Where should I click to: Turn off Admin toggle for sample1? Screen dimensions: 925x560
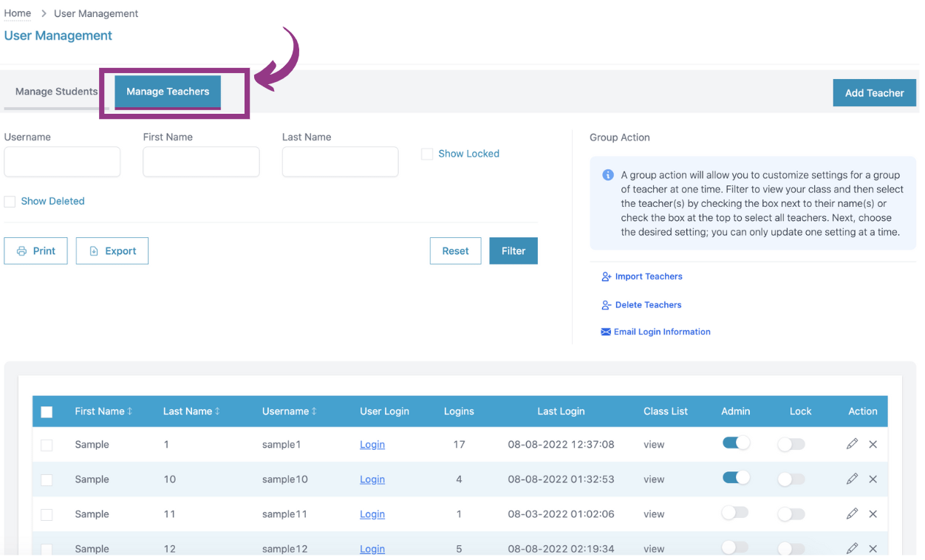point(736,443)
